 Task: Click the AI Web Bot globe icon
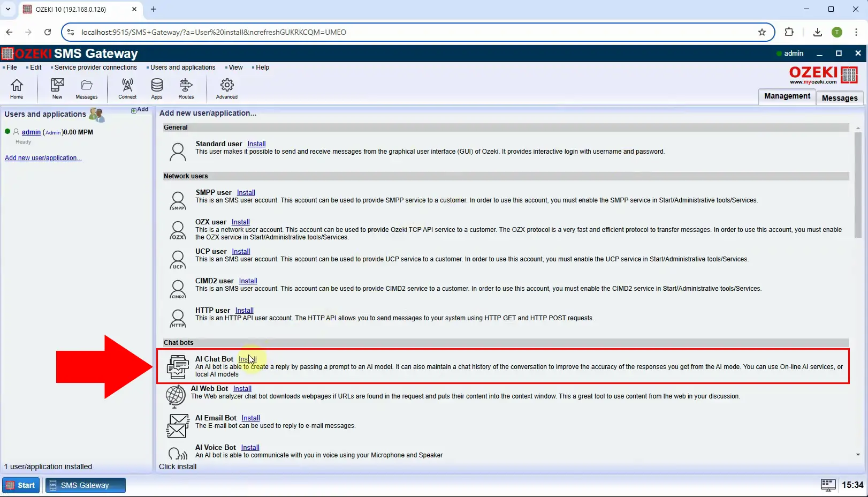(176, 397)
